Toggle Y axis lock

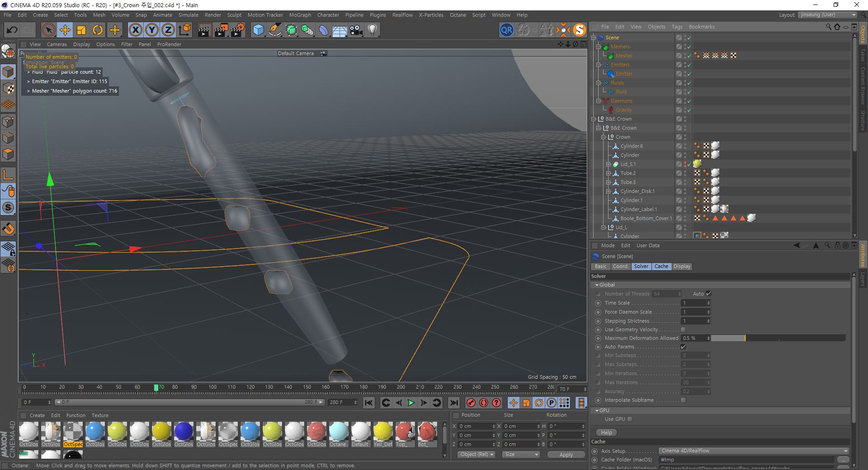[152, 30]
